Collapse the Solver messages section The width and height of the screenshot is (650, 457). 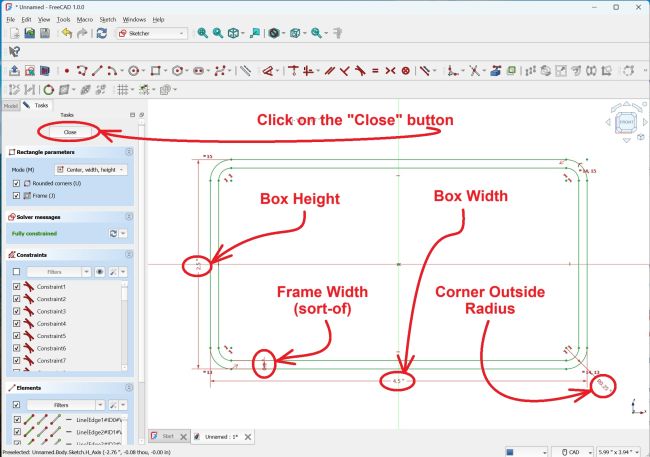129,217
